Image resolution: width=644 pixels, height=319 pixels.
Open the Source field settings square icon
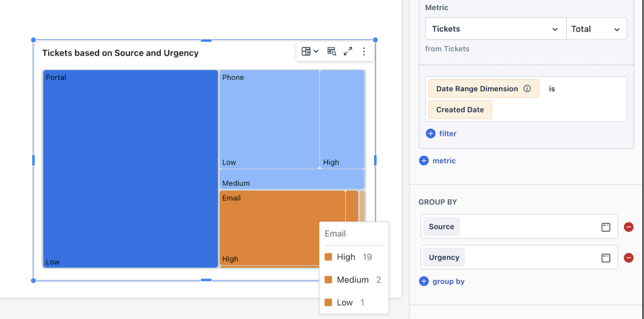point(606,227)
